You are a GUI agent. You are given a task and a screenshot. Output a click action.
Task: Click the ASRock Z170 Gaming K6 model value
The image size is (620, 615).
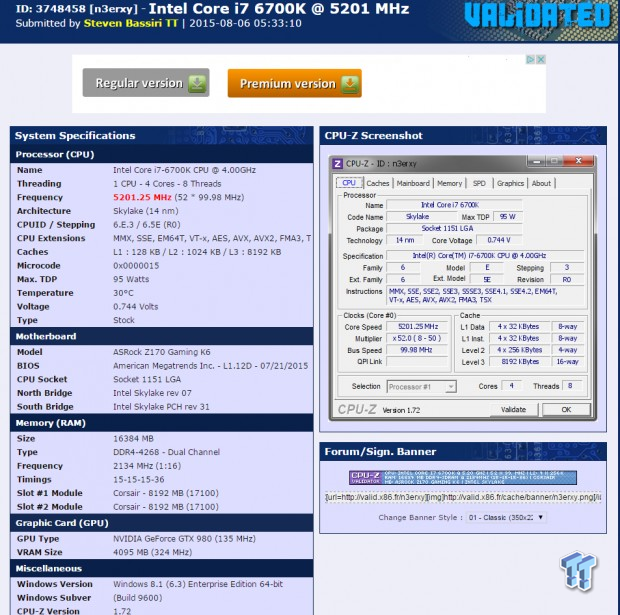tap(162, 352)
